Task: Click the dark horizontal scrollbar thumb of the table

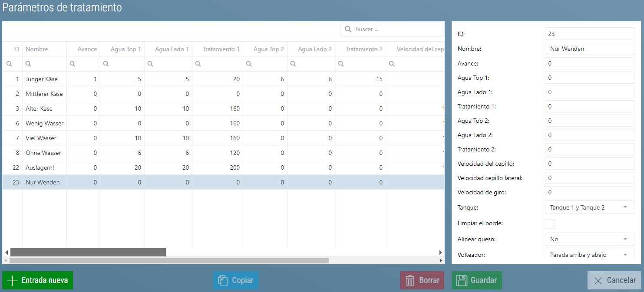Action: tap(88, 252)
